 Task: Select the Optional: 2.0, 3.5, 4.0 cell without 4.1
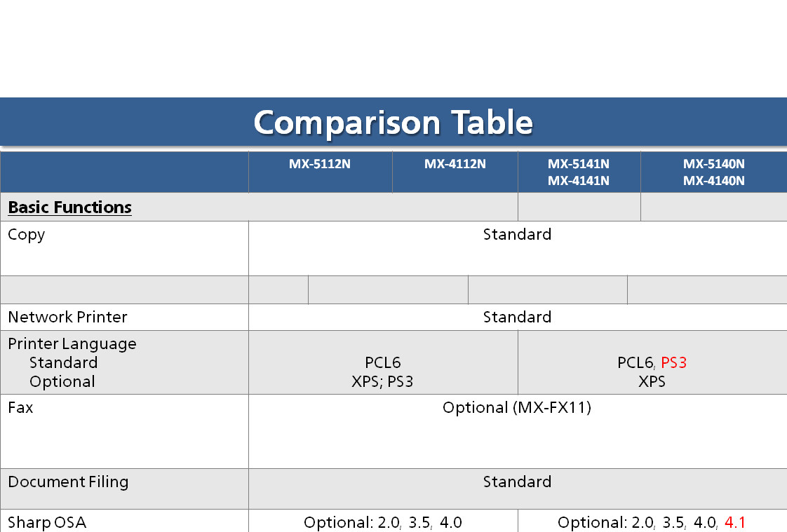[x=383, y=522]
